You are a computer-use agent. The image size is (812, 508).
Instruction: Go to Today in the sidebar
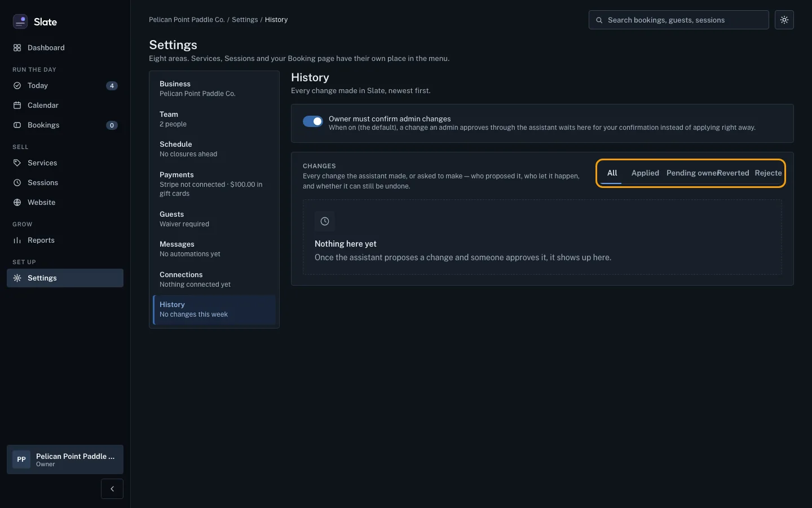tap(65, 86)
